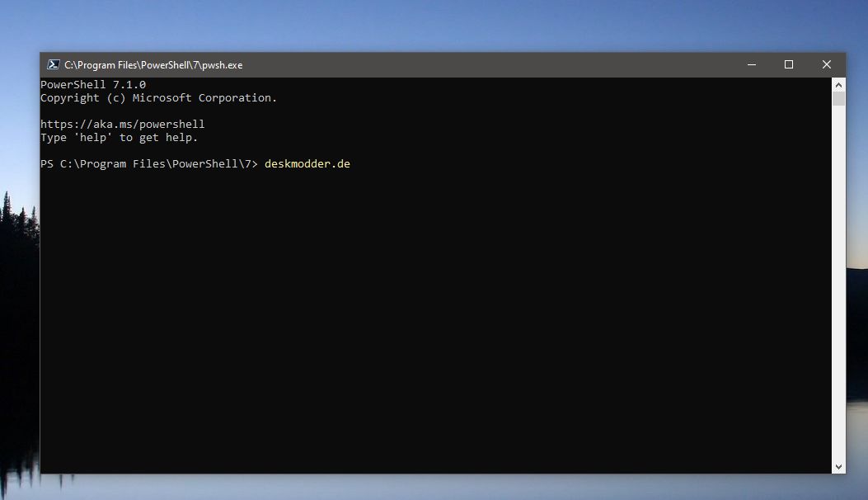Close the pwsh.exe console window
The image size is (868, 500).
pos(827,65)
